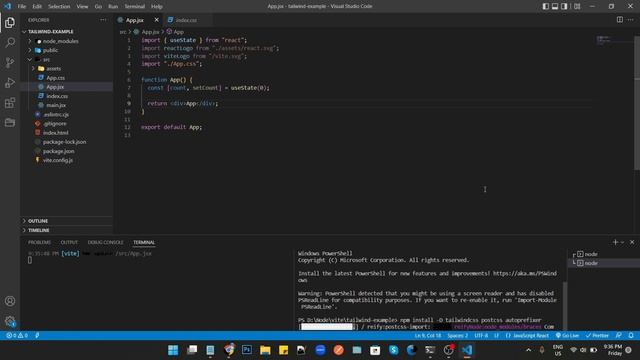640x360 pixels.
Task: Open Photoshop from the taskbar
Action: [x=247, y=350]
